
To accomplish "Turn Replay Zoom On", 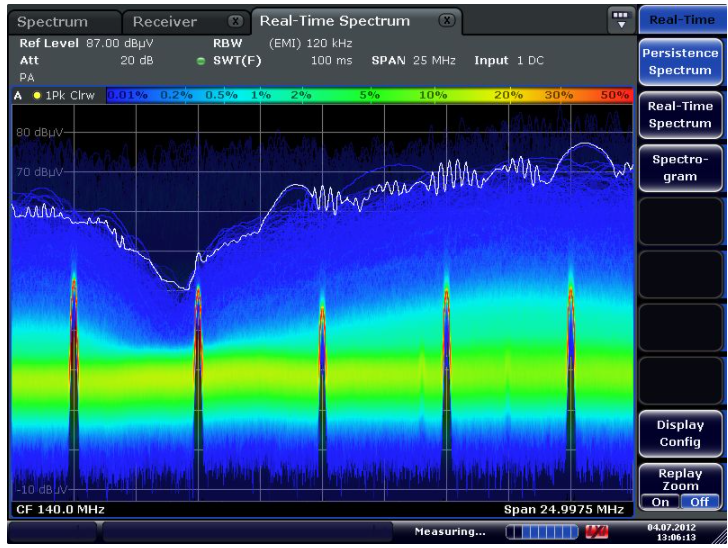I will [x=660, y=502].
